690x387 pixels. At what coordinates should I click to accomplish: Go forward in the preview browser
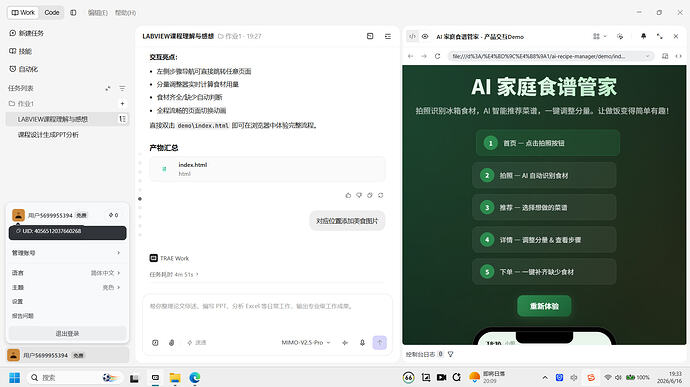[424, 56]
